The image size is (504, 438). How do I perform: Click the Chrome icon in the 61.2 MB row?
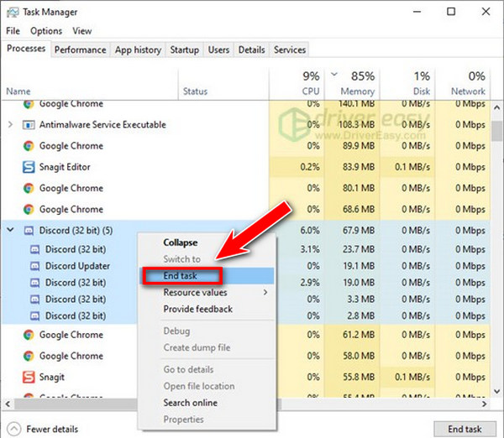(29, 335)
